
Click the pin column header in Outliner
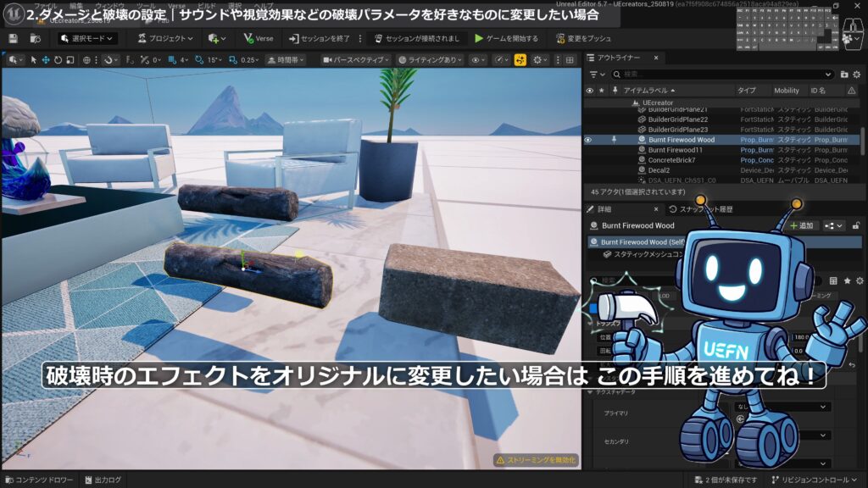point(615,90)
